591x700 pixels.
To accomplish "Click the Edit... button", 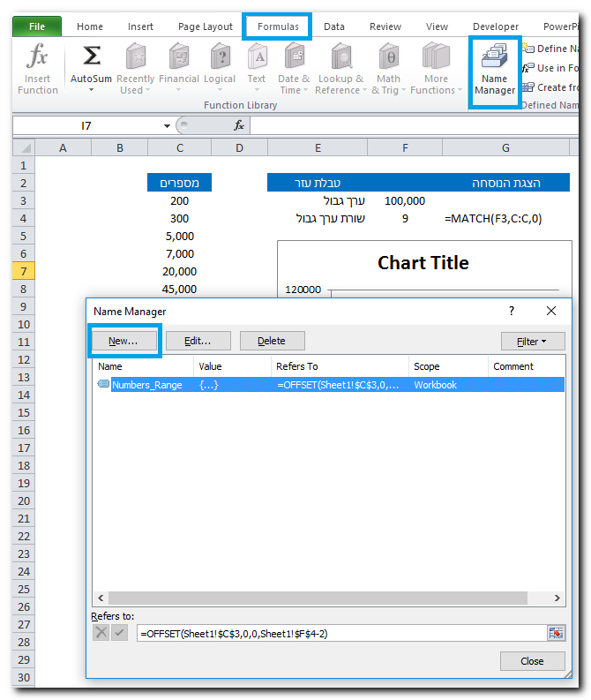I will click(198, 341).
